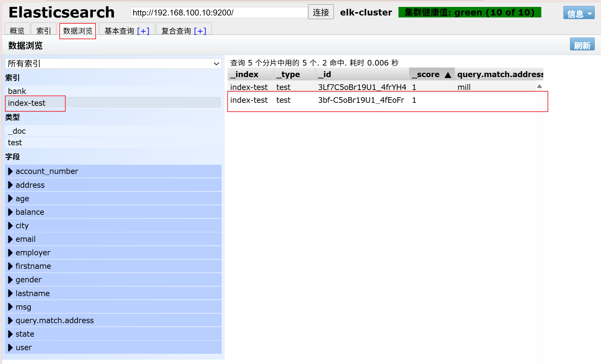Screen dimensions: 601x364
Task: Expand the account_number field arrow
Action: tap(10, 171)
